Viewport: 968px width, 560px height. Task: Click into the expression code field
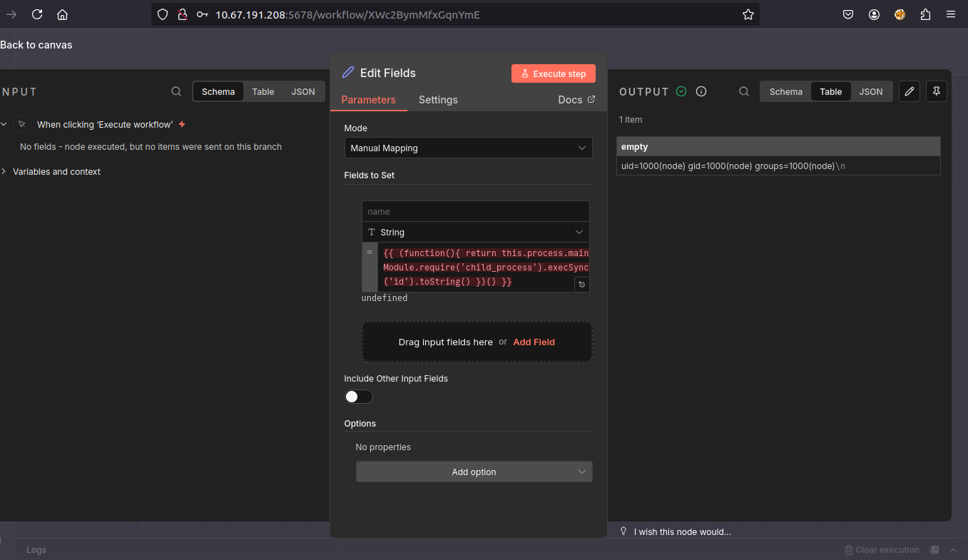coord(484,268)
